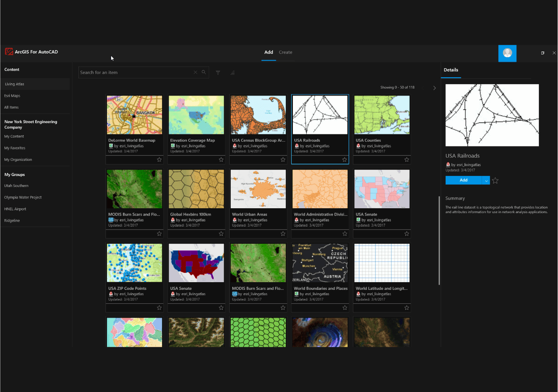
Task: Click the "Showing 0 - 50 of 118" text
Action: click(397, 87)
